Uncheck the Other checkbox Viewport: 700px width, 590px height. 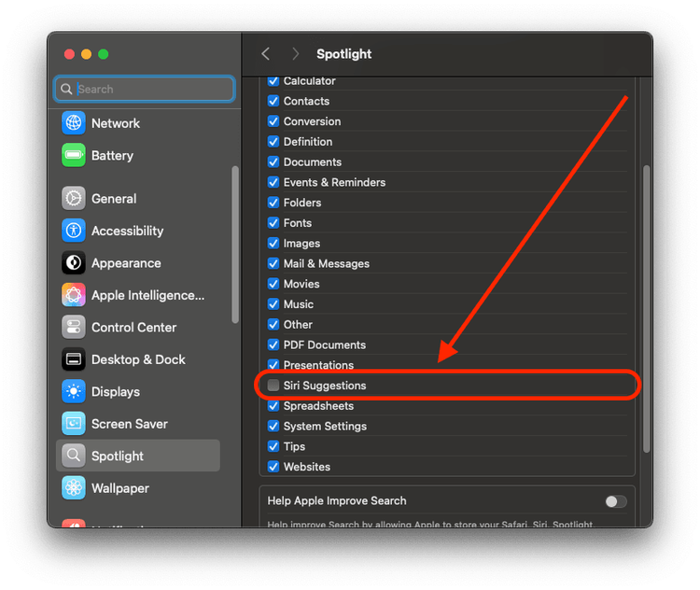tap(273, 325)
